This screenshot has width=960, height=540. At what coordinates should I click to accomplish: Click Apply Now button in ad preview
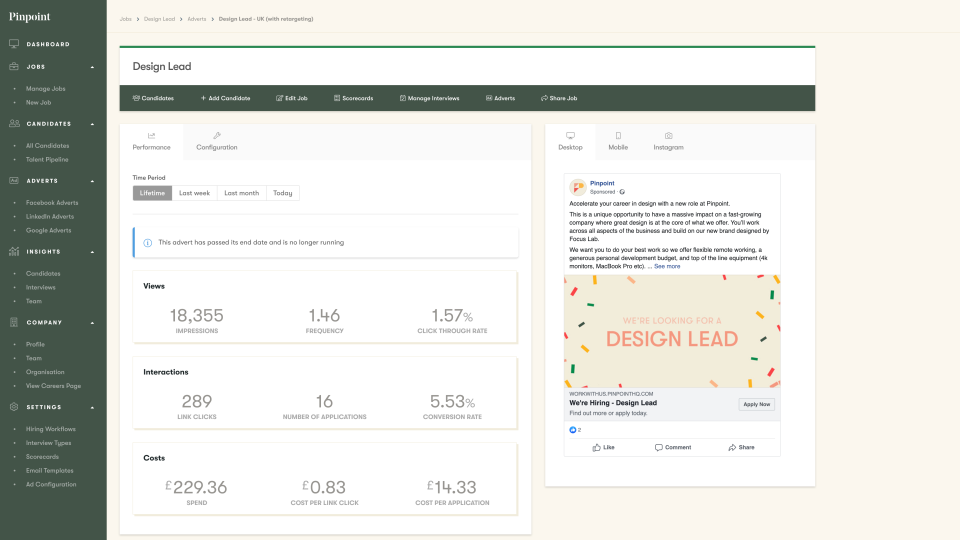click(x=756, y=404)
